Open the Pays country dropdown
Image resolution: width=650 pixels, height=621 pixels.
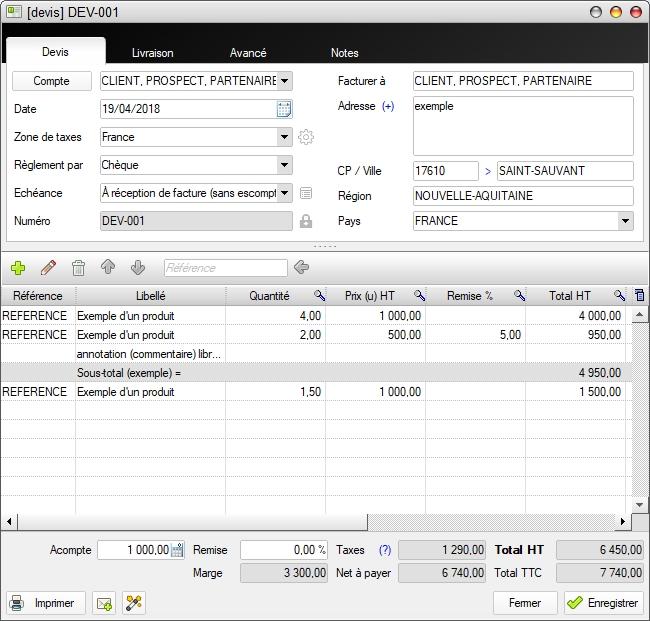(x=625, y=221)
